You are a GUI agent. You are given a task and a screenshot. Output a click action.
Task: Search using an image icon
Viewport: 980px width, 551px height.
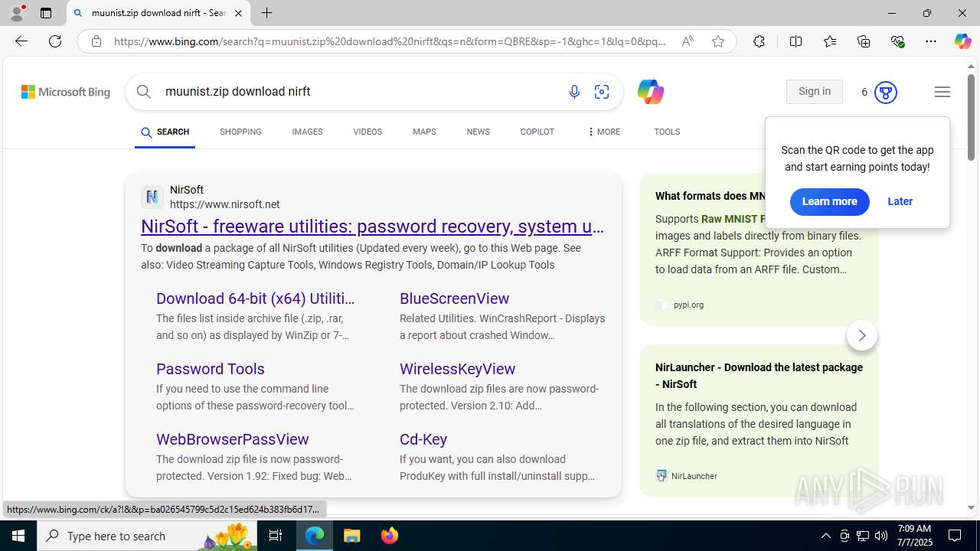(x=602, y=92)
